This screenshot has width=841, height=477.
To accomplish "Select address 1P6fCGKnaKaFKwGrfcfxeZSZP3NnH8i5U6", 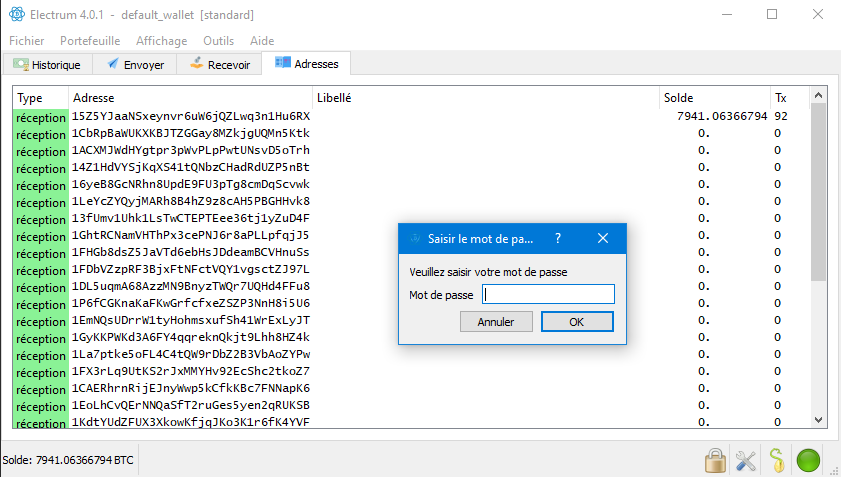I will pyautogui.click(x=191, y=303).
